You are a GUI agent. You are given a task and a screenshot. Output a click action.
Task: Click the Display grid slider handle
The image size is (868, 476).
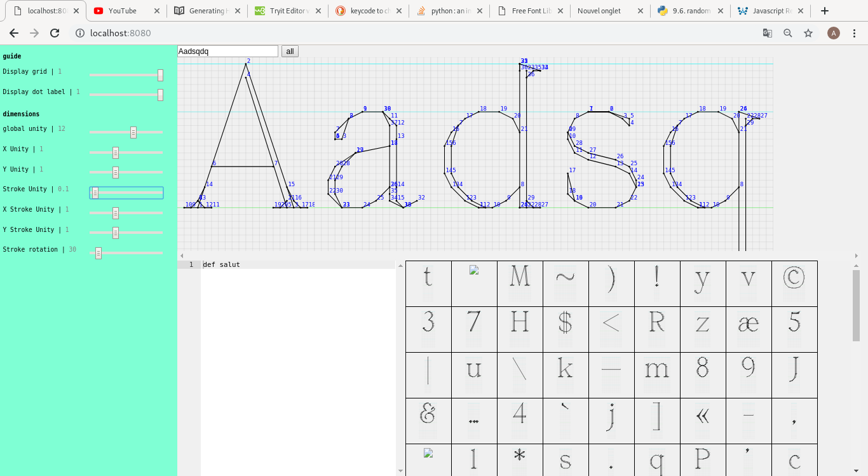(x=160, y=75)
